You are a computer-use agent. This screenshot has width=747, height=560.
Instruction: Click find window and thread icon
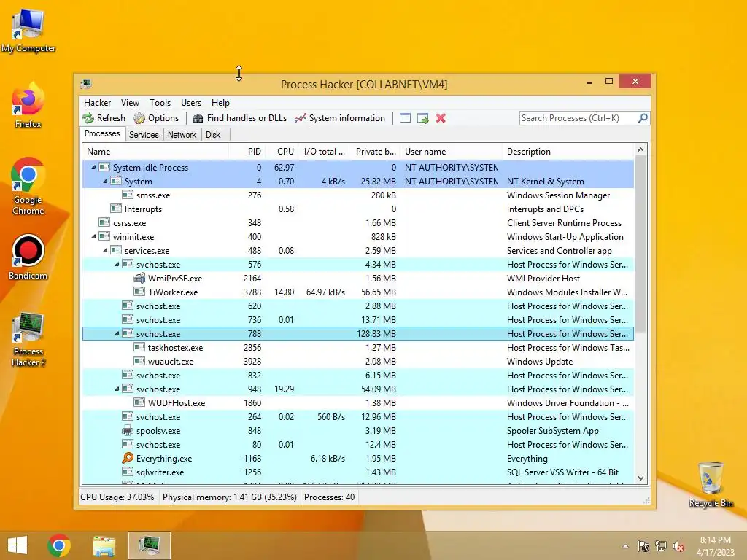pos(422,118)
